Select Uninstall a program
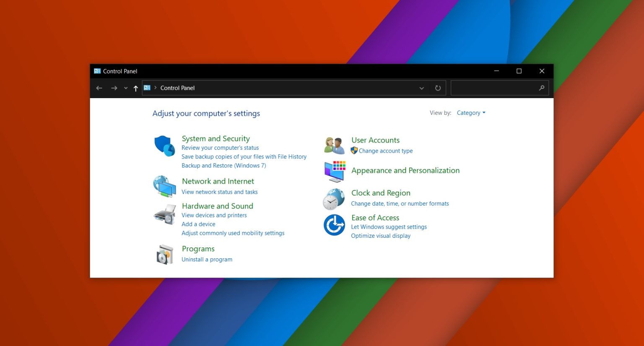Image resolution: width=644 pixels, height=346 pixels. pos(207,259)
